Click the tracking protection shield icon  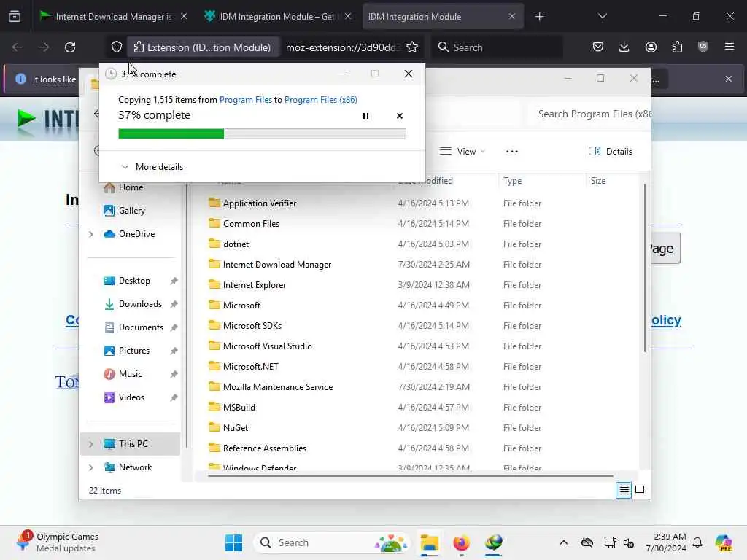[x=117, y=47]
